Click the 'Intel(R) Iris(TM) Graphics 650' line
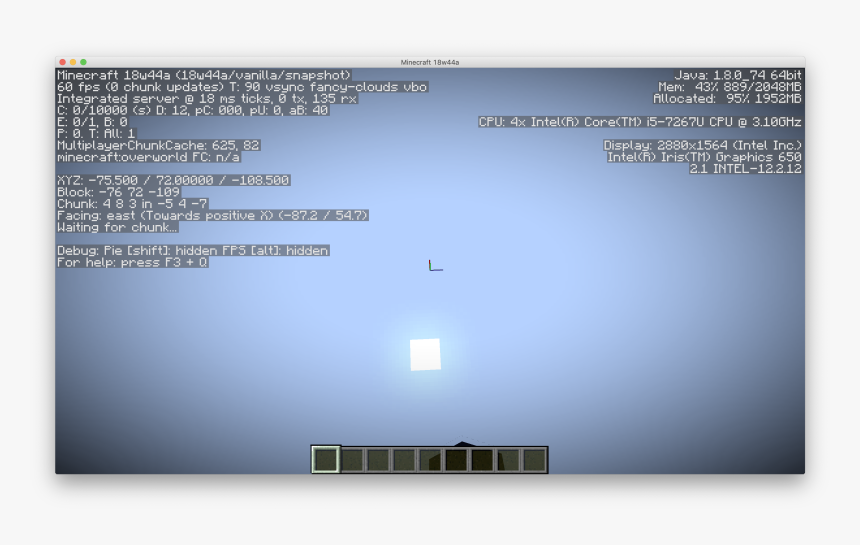This screenshot has width=860, height=545. pyautogui.click(x=704, y=157)
